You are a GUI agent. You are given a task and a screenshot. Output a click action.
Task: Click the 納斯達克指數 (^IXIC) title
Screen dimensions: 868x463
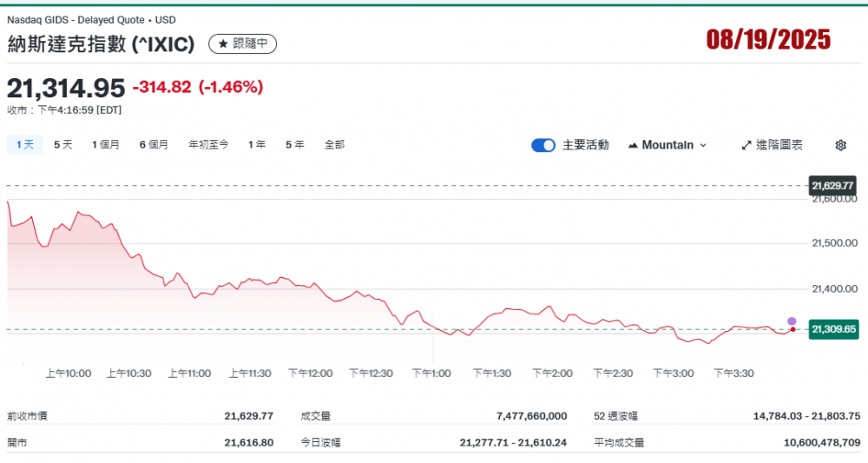[101, 43]
